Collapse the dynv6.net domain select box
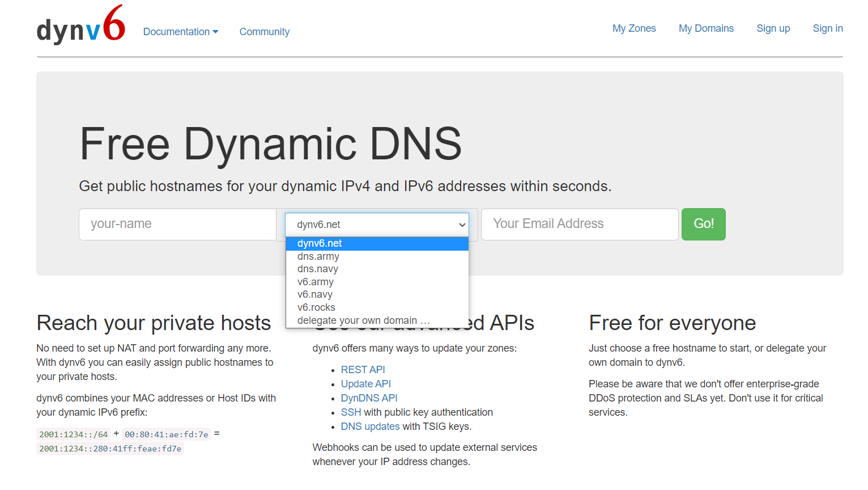The width and height of the screenshot is (868, 490). point(377,225)
